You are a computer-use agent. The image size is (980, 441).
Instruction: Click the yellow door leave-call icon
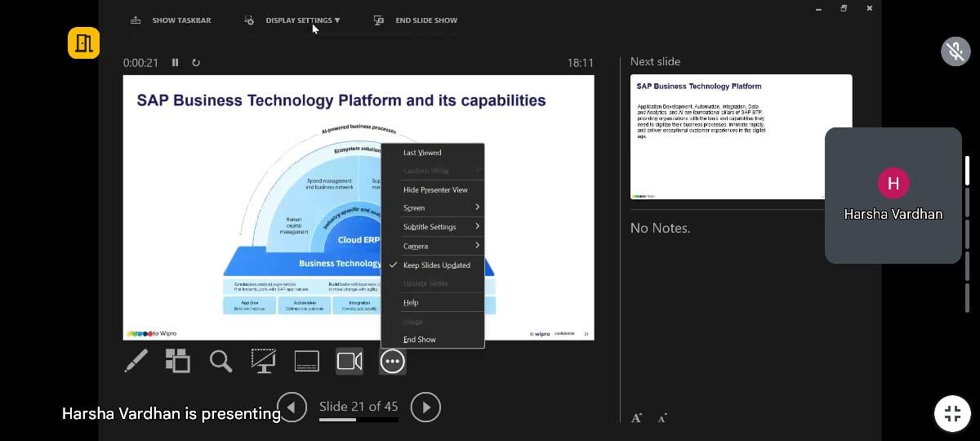[83, 43]
